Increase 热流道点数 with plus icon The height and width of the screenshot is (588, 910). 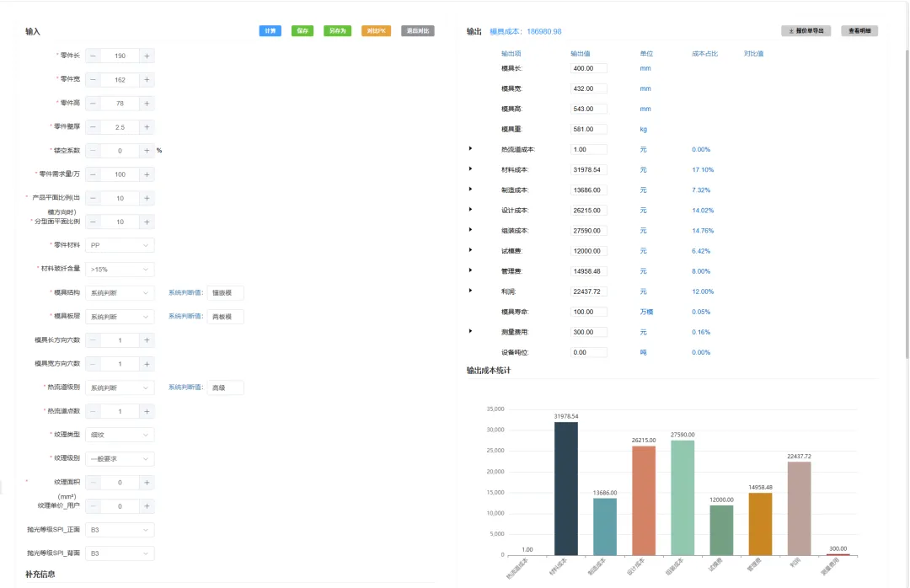click(147, 412)
